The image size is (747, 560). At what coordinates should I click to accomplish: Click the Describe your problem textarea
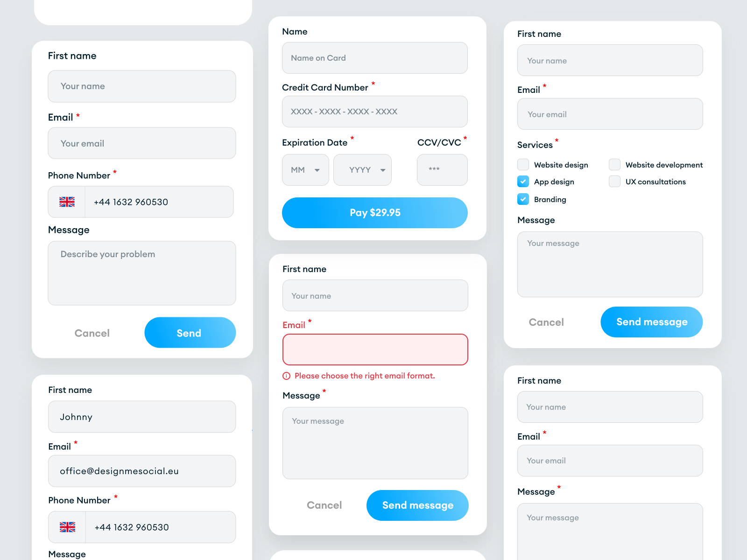[142, 273]
